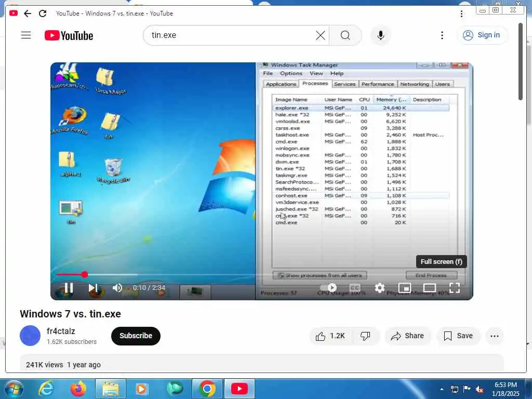Open Windows Explorer folder taskbar icon

tap(111, 389)
